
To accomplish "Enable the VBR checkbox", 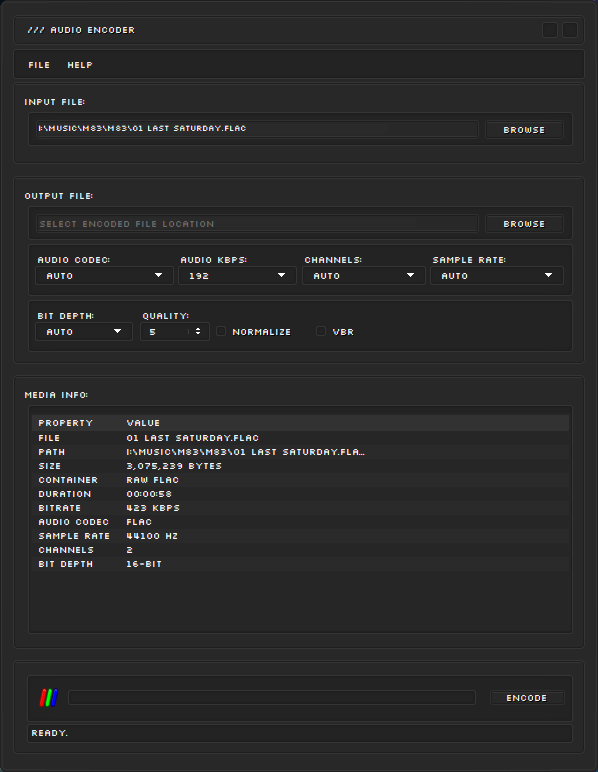I will [321, 331].
